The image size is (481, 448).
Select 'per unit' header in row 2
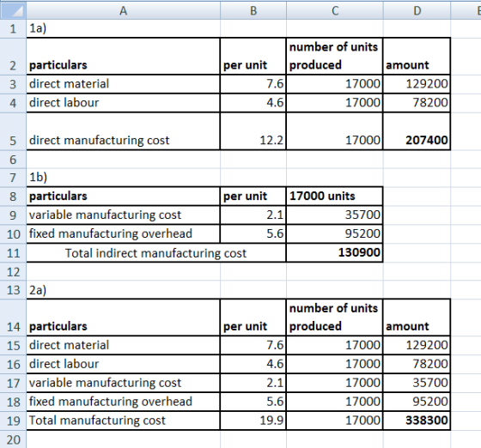click(253, 56)
